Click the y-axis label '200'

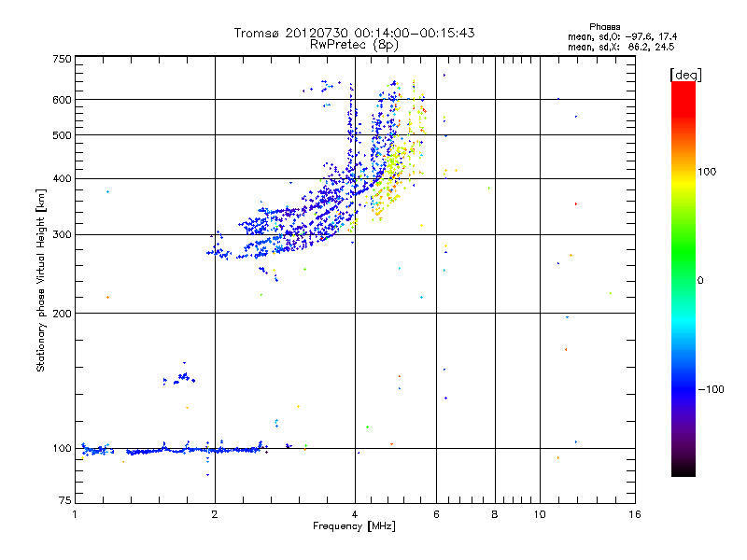(x=62, y=314)
